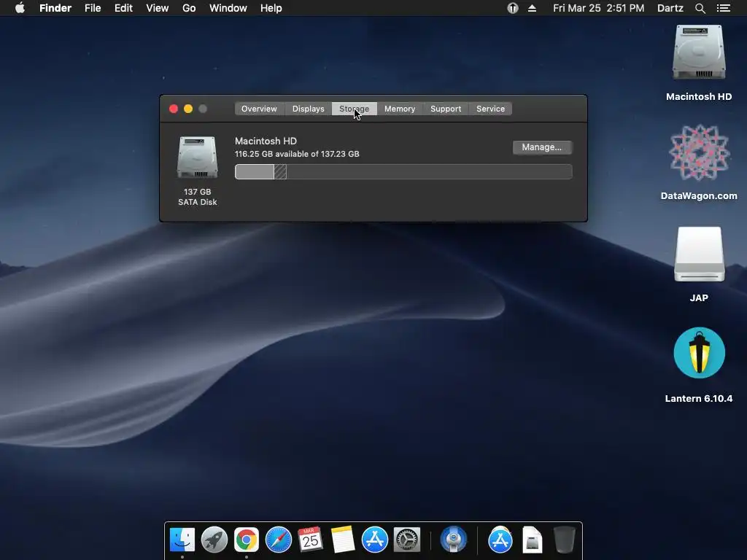The width and height of the screenshot is (747, 560).
Task: Close the About This Mac window
Action: coord(174,109)
